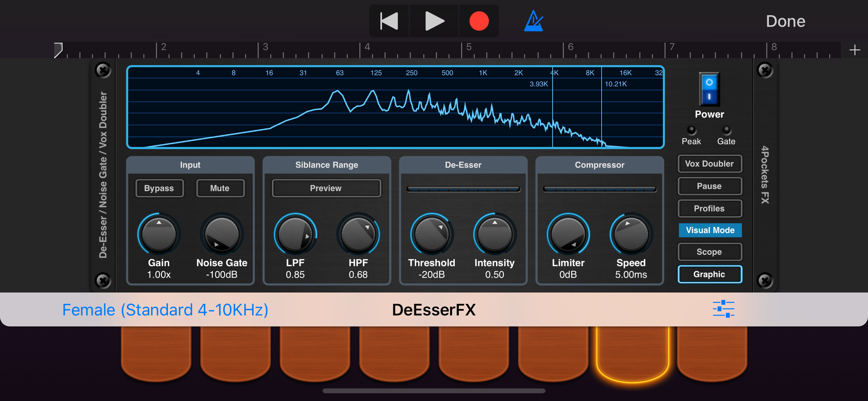This screenshot has height=401, width=868.
Task: Click the Limiter knob
Action: tap(568, 234)
